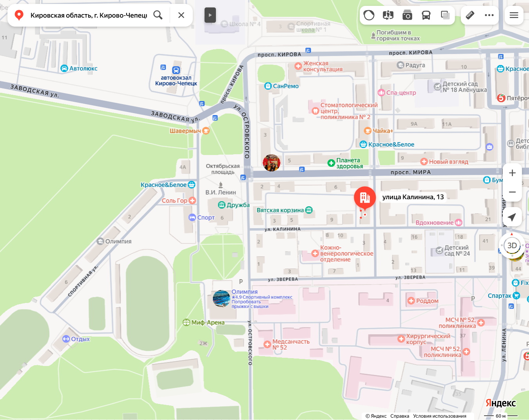Open the three-dots more tools menu
The image size is (529, 420).
(489, 15)
